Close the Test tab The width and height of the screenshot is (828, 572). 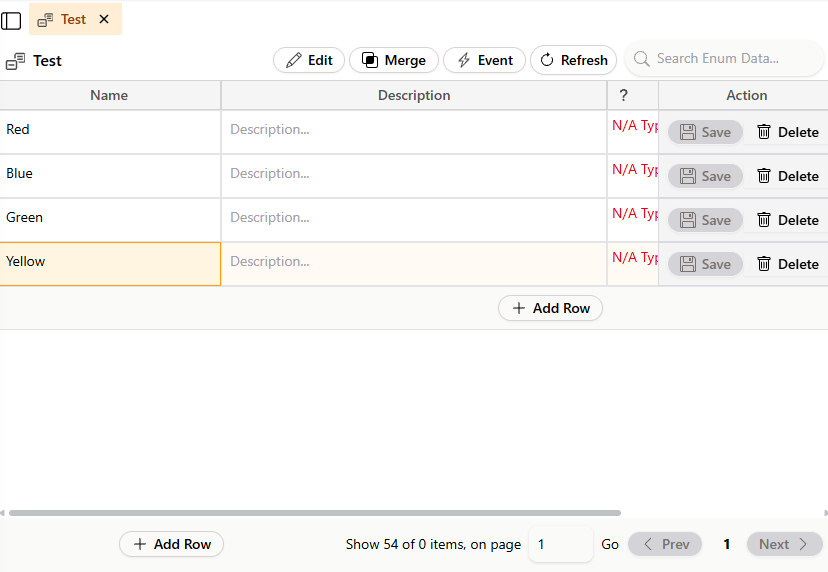(104, 20)
